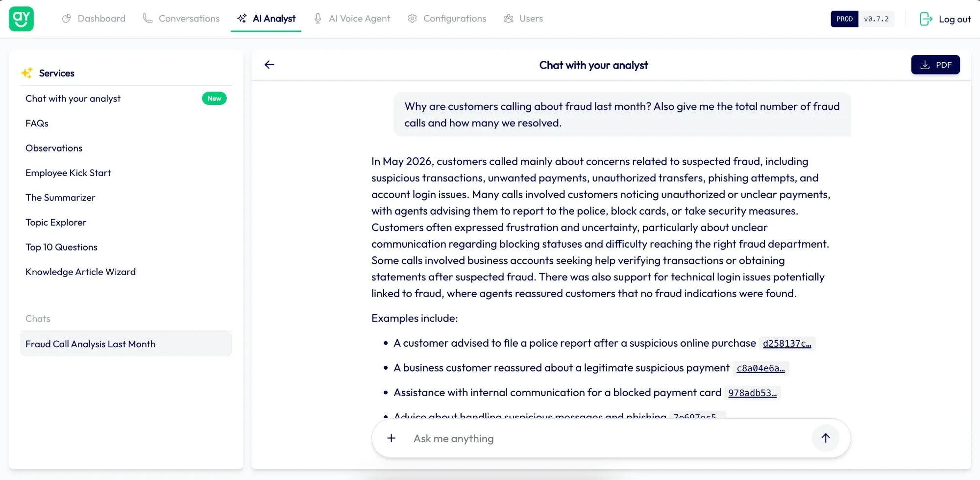This screenshot has width=980, height=480.
Task: Click the back arrow icon
Action: click(x=269, y=65)
